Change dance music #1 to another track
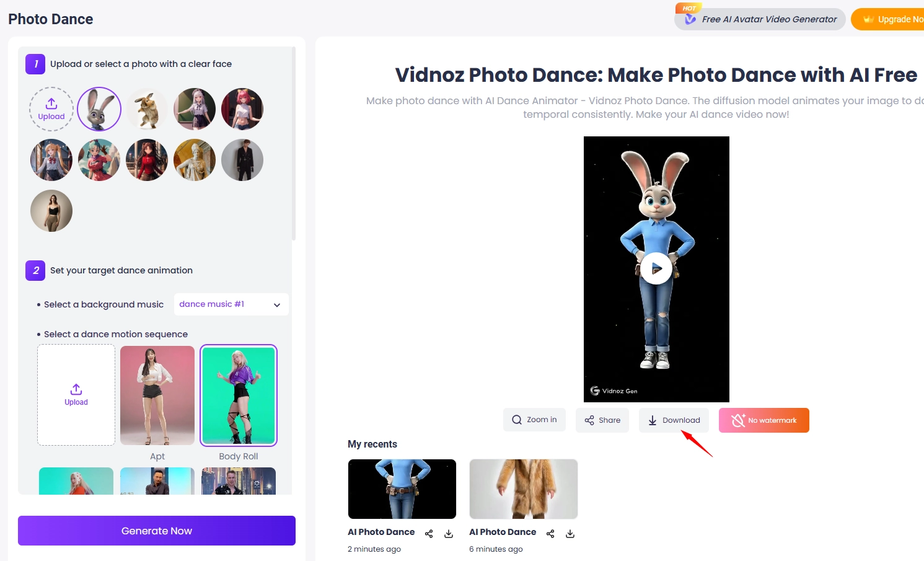 (231, 304)
